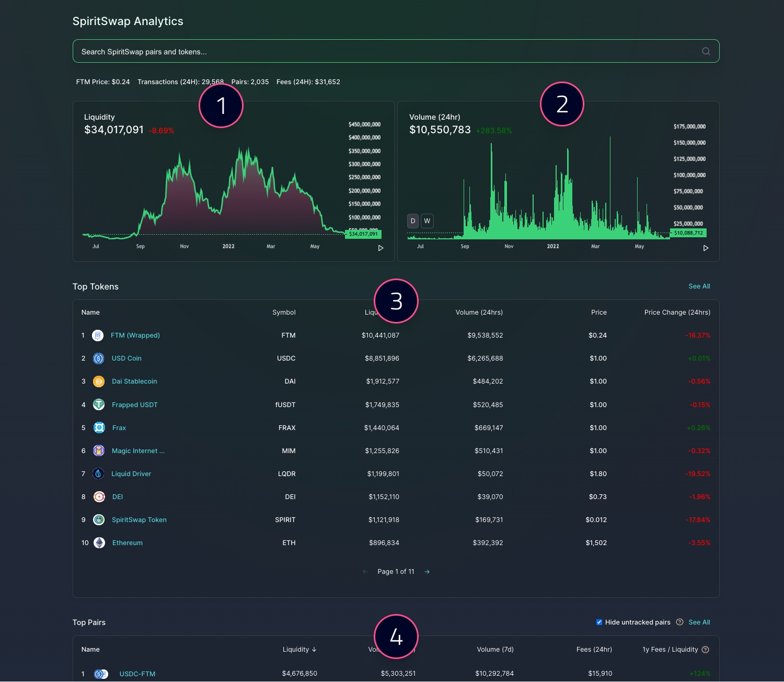This screenshot has height=682, width=784.
Task: Click the Frapped USDT token icon
Action: (x=98, y=404)
